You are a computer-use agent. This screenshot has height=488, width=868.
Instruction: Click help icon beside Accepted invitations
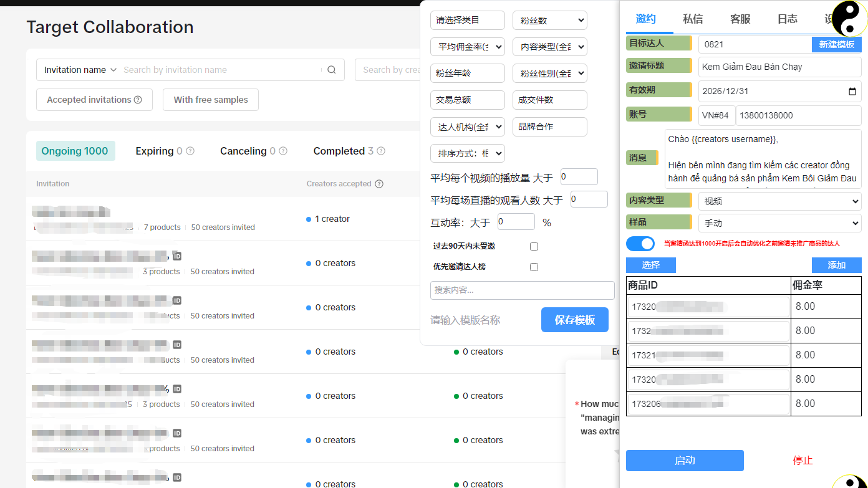(x=138, y=100)
